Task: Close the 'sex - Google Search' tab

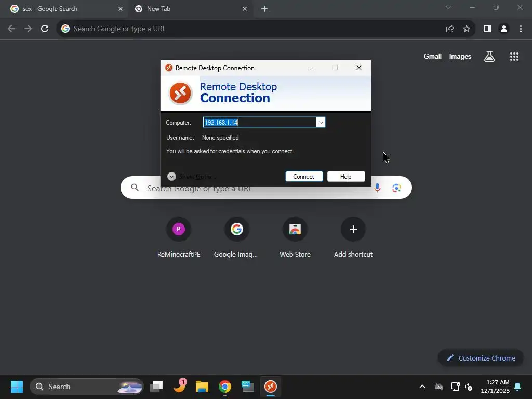Action: 121,9
